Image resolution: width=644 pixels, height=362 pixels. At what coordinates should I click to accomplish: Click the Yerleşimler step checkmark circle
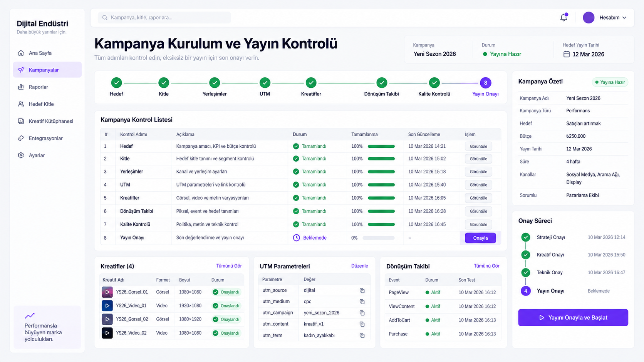pos(215,82)
